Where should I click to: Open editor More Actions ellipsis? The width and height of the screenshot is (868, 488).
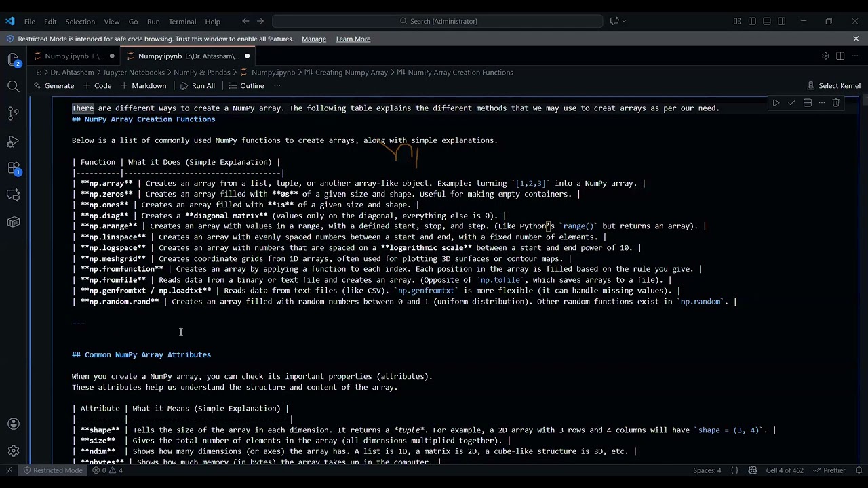855,56
